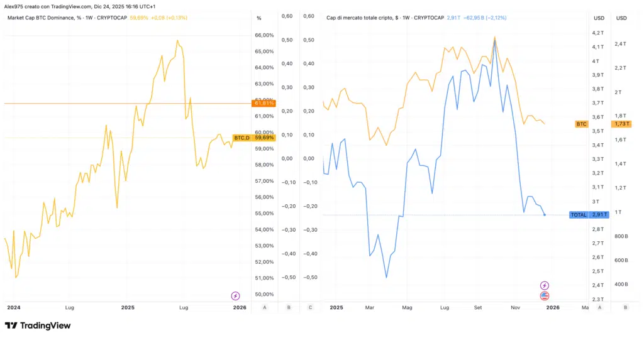Click the lightning event icon on BTC Dominance chart
This screenshot has width=644, height=338.
click(x=236, y=296)
